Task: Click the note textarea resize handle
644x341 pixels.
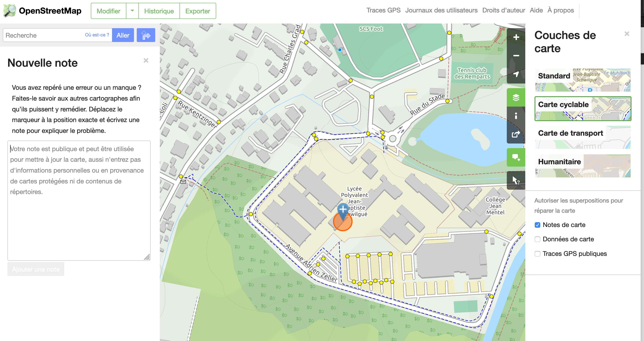Action: coord(147,257)
